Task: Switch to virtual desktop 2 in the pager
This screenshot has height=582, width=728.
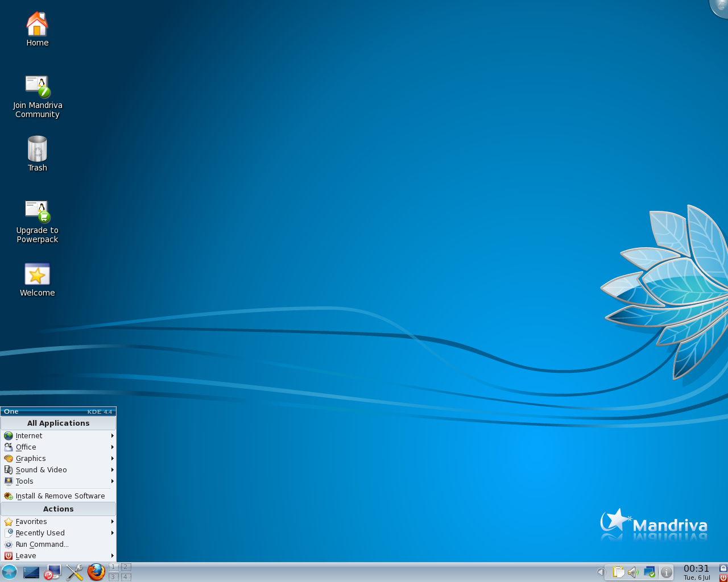Action: click(125, 567)
